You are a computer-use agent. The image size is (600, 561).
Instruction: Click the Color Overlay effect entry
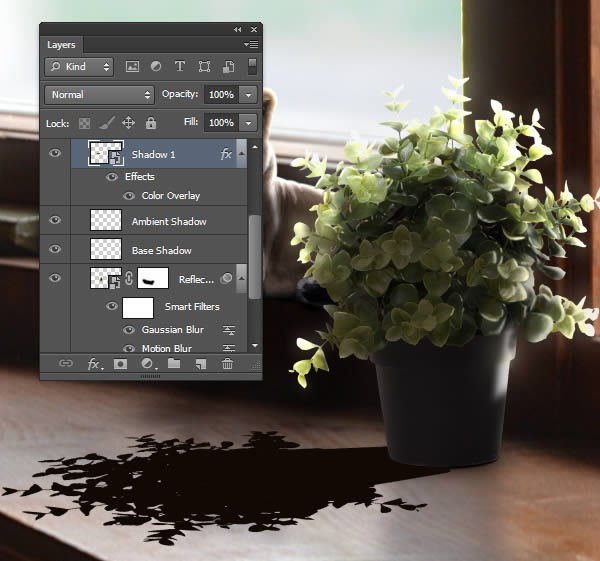pyautogui.click(x=171, y=196)
